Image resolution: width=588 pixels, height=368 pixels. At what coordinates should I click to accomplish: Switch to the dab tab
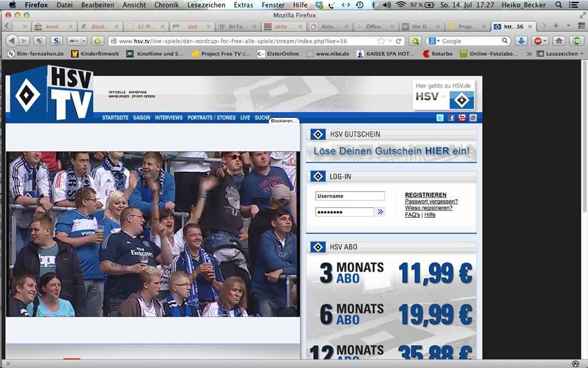pyautogui.click(x=192, y=26)
